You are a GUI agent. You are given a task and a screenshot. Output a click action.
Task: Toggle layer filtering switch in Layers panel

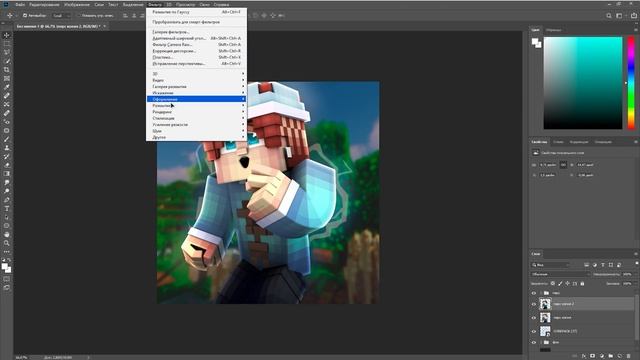pyautogui.click(x=637, y=264)
